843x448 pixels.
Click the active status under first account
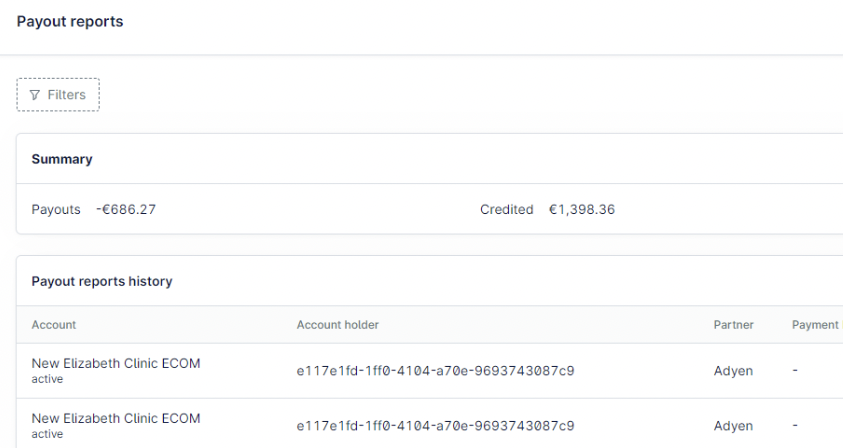[x=47, y=379]
